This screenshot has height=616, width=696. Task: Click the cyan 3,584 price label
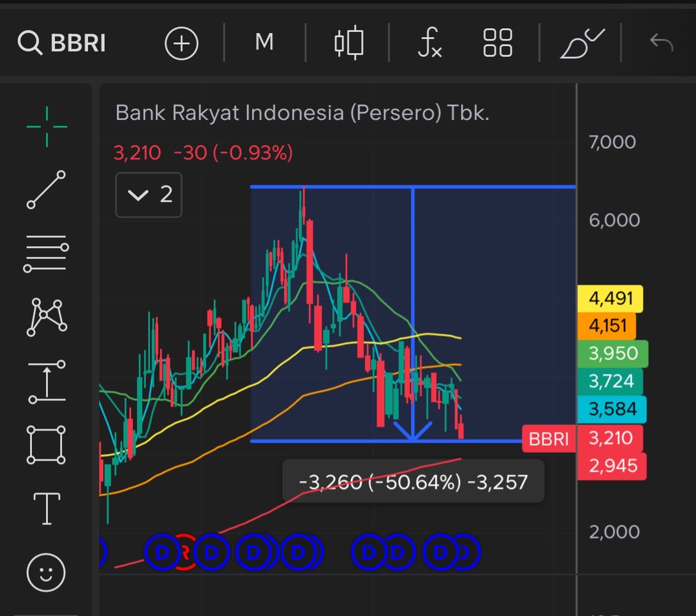tap(612, 409)
